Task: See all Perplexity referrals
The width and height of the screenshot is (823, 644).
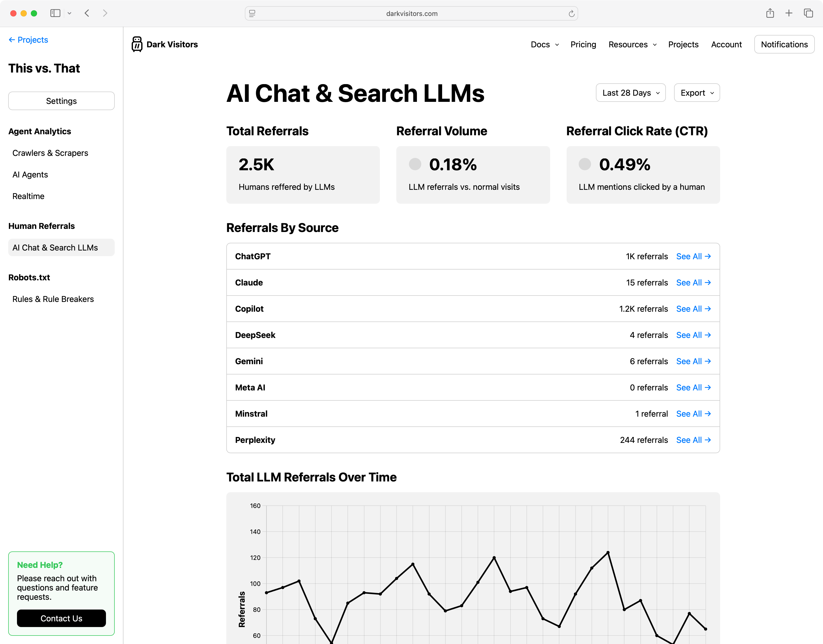Action: 693,440
